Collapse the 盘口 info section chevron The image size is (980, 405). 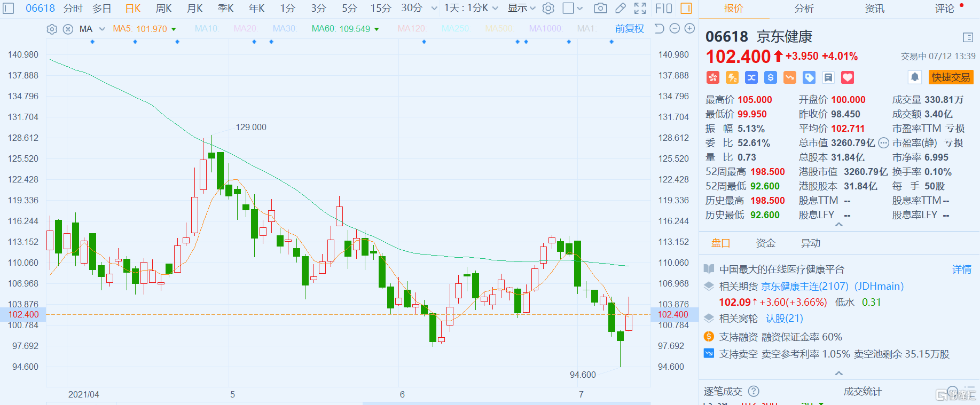pyautogui.click(x=838, y=373)
